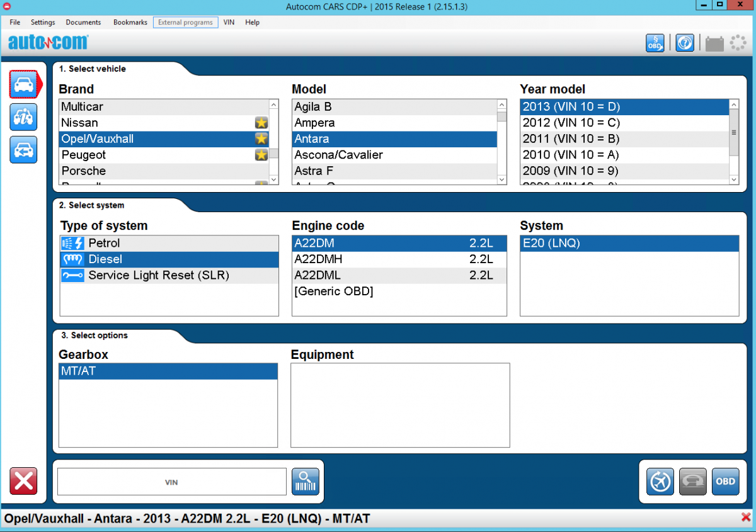Select year 2012 (VIN 10 = C)
This screenshot has width=756, height=532.
624,123
